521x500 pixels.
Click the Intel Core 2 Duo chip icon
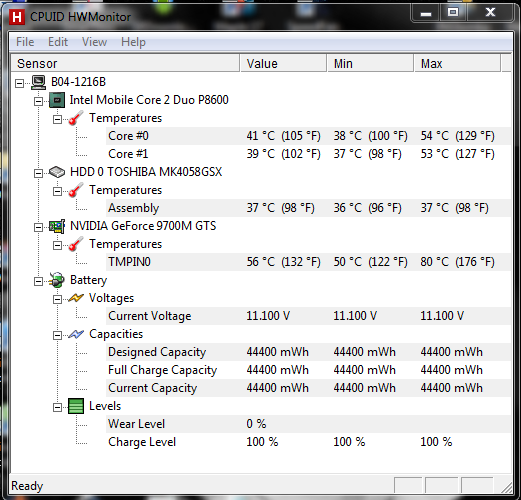click(x=57, y=100)
